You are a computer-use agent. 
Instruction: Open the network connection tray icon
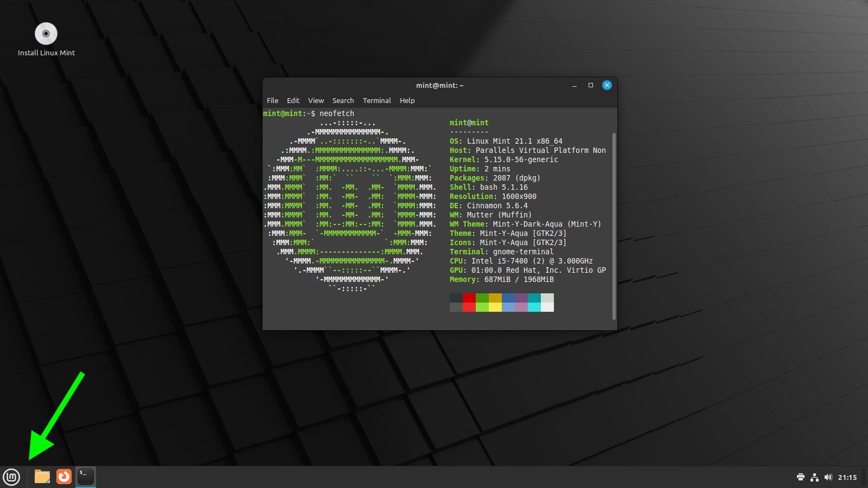[x=814, y=477]
